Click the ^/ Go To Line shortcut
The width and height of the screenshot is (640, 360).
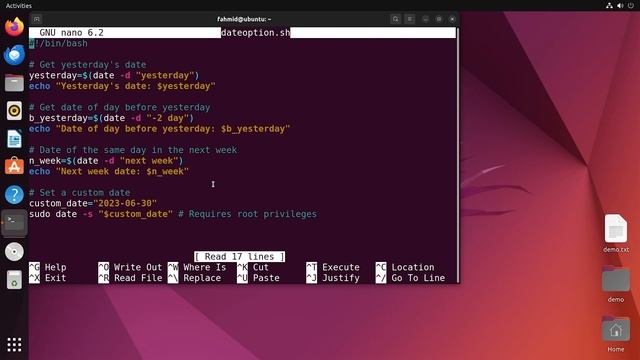(x=410, y=278)
